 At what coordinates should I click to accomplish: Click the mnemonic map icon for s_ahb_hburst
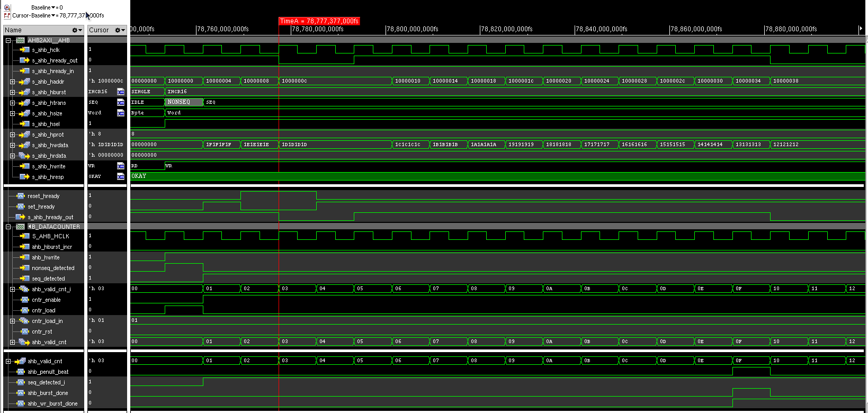[121, 92]
